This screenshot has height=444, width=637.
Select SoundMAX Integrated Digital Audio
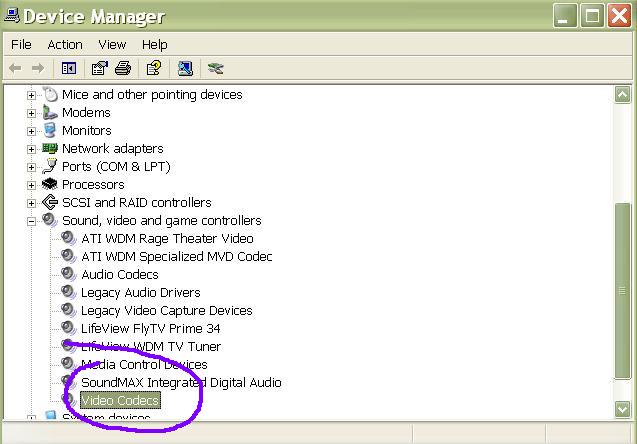[x=181, y=382]
